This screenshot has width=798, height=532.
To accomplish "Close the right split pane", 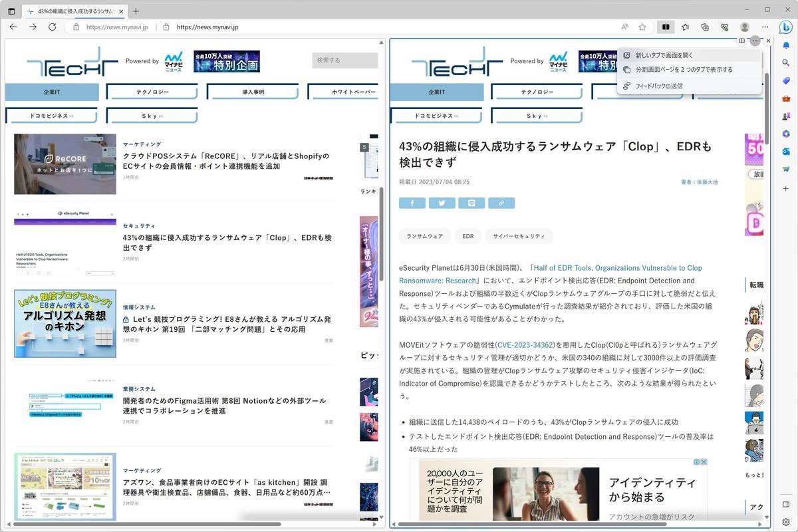I will point(768,41).
